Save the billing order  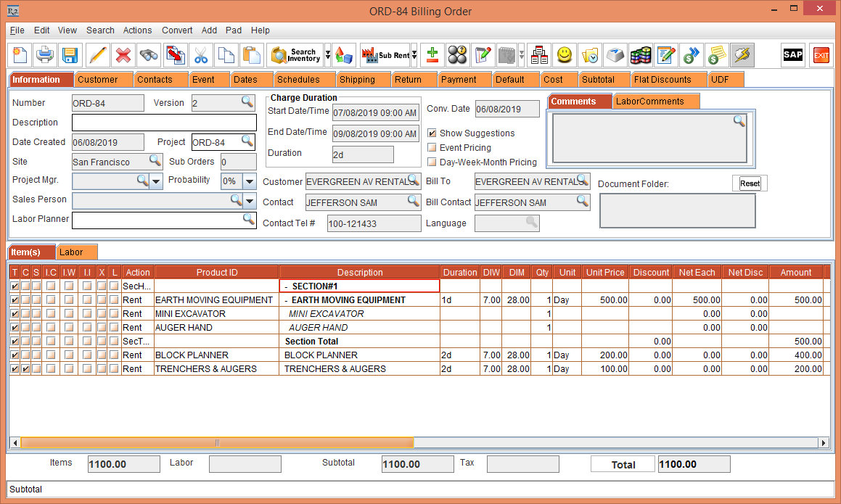click(x=69, y=54)
